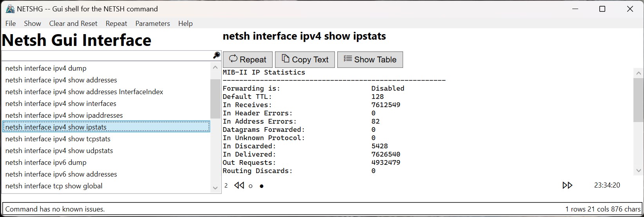Viewport: 644px width, 217px height.
Task: Open the Clear and Reset menu
Action: point(73,24)
